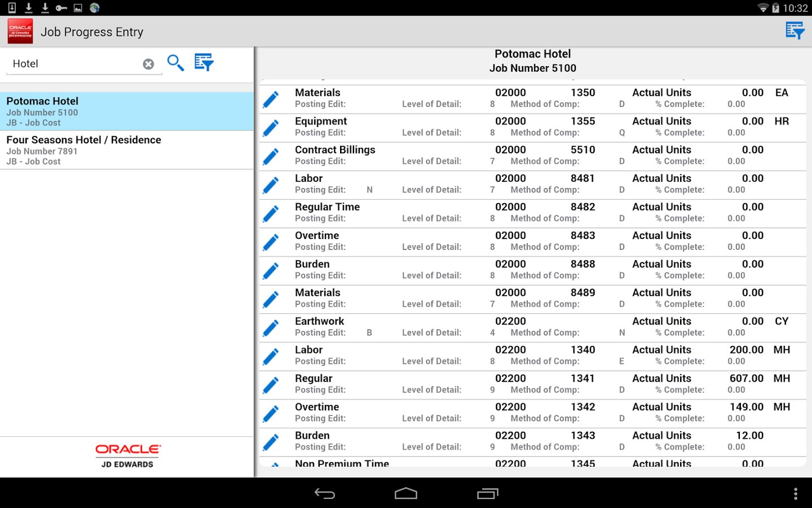
Task: Edit the Materials 8489 row
Action: [271, 299]
